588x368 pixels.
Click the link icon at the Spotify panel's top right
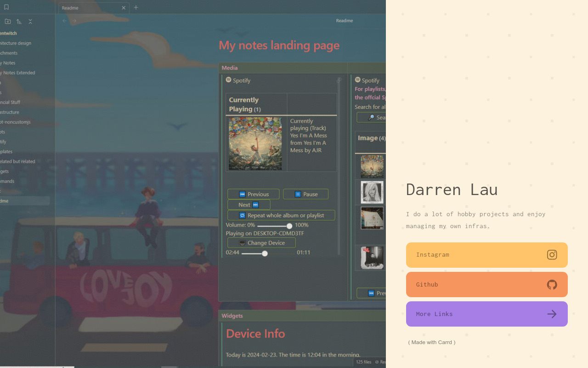point(339,80)
